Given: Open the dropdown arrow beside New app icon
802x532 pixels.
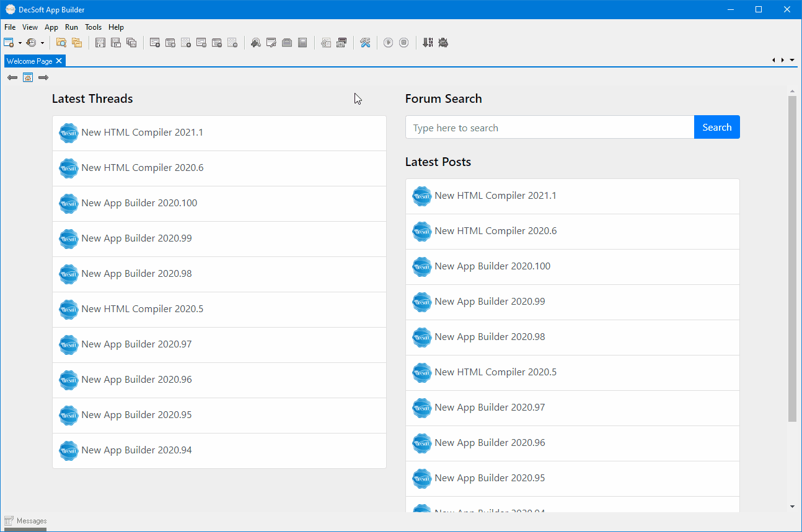Looking at the screenshot, I should click(x=20, y=43).
